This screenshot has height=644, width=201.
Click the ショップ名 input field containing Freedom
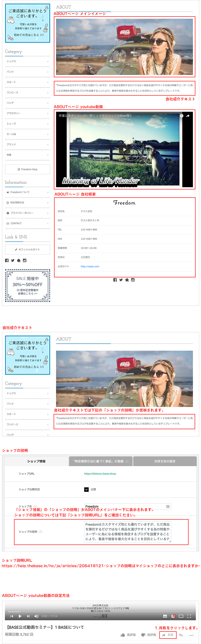pyautogui.click(x=125, y=506)
